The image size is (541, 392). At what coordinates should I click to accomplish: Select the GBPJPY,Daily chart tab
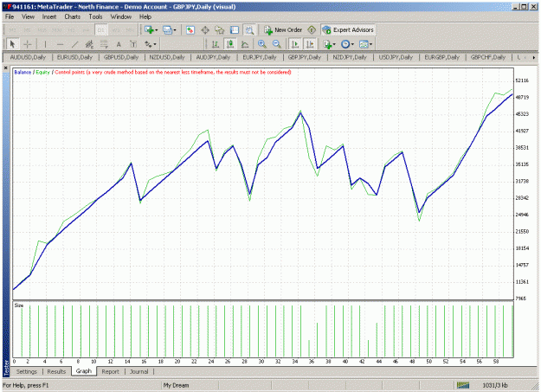305,57
